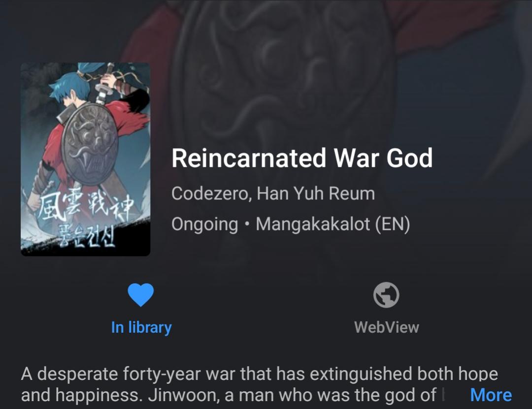Screen dimensions: 532x409
Task: Tap the blue heart favorite icon
Action: [141, 295]
